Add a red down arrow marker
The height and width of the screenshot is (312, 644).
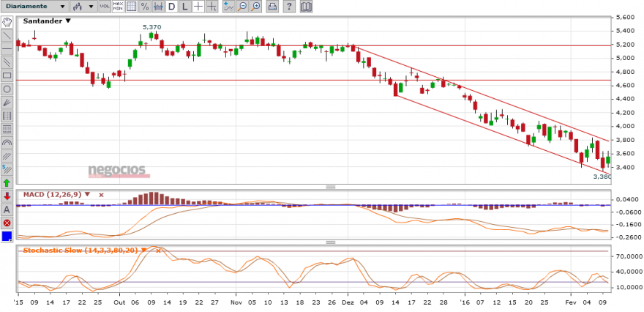click(x=7, y=196)
